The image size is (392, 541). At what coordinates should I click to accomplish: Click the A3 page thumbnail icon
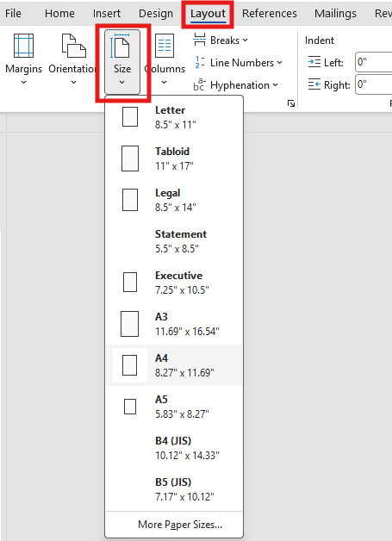[x=130, y=324]
